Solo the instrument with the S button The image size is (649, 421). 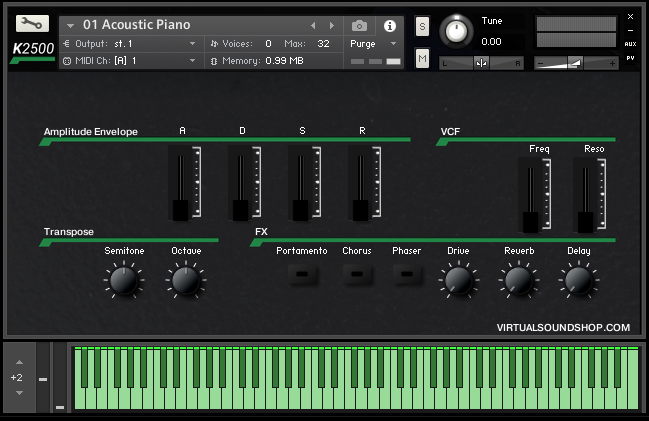click(x=422, y=26)
